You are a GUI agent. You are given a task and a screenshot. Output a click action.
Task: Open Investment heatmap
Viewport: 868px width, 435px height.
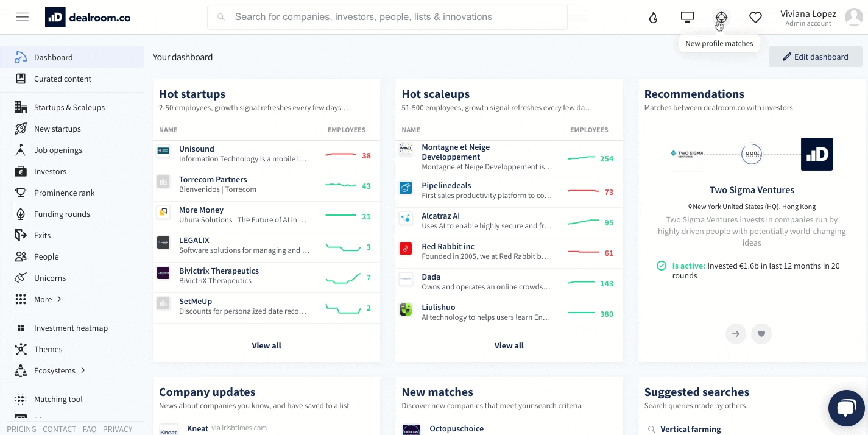click(x=71, y=328)
